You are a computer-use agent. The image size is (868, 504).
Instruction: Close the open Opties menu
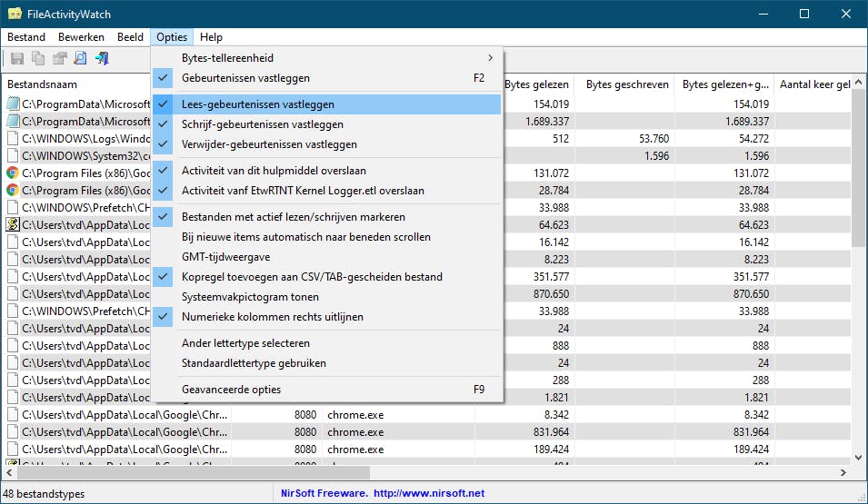172,37
